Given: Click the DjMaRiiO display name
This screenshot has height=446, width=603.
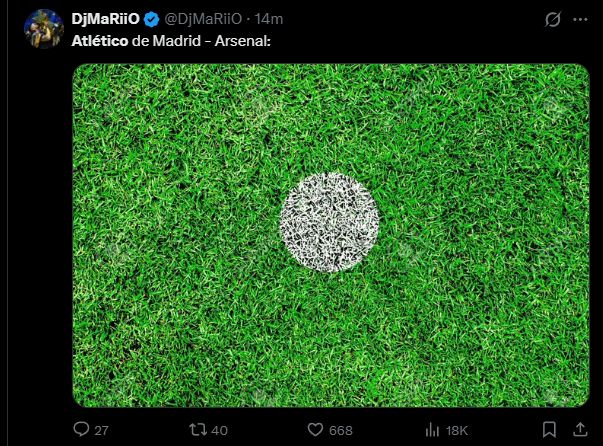Looking at the screenshot, I should coord(105,20).
